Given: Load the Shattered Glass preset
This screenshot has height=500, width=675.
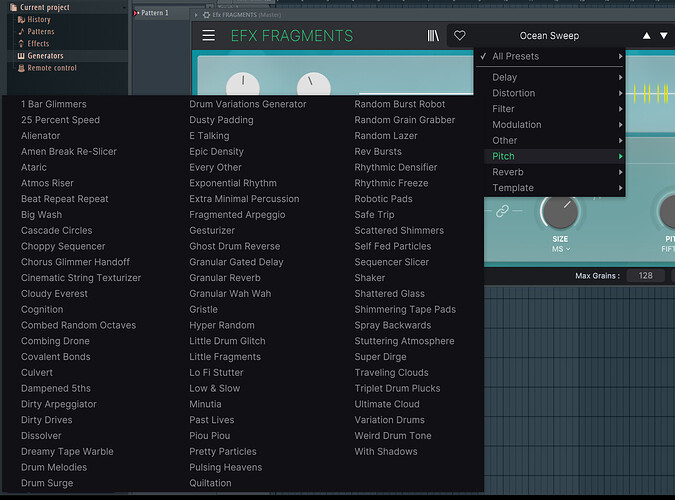Looking at the screenshot, I should coord(390,294).
